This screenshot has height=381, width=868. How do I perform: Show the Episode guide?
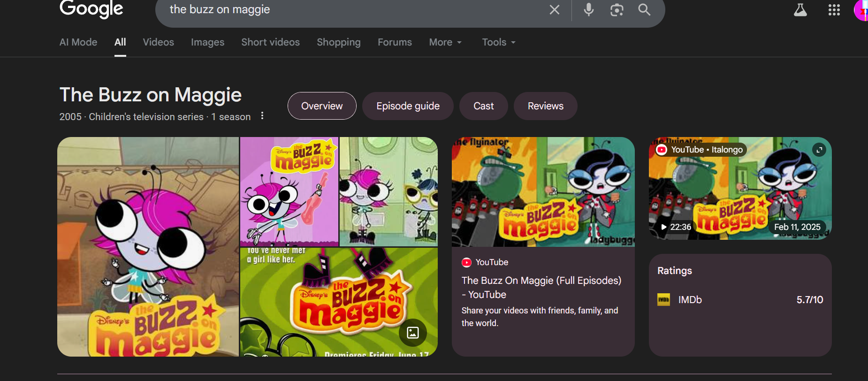[x=408, y=106]
